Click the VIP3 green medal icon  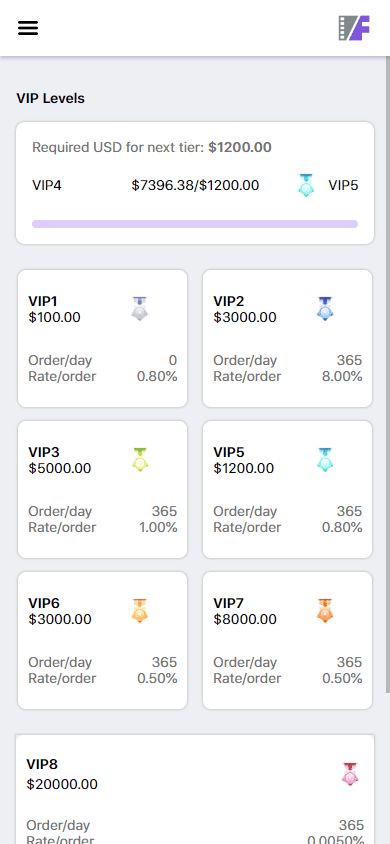tap(140, 460)
